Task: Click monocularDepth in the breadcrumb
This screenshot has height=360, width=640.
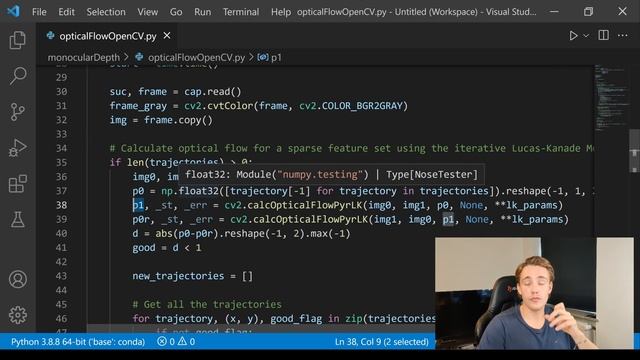Action: pyautogui.click(x=84, y=58)
